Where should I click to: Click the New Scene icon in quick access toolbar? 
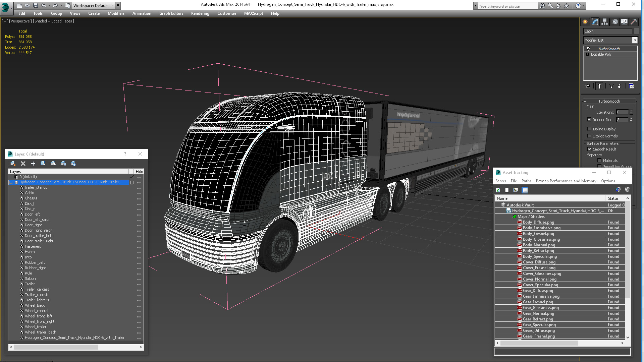[19, 5]
